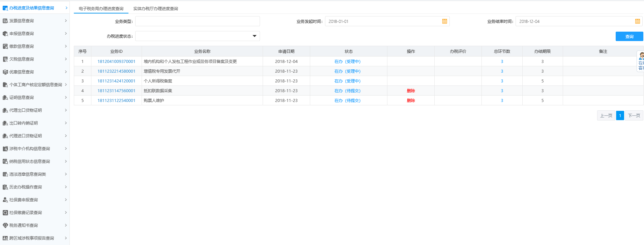Click 删除 for the 抵扣联数据采集 row

tap(411, 91)
